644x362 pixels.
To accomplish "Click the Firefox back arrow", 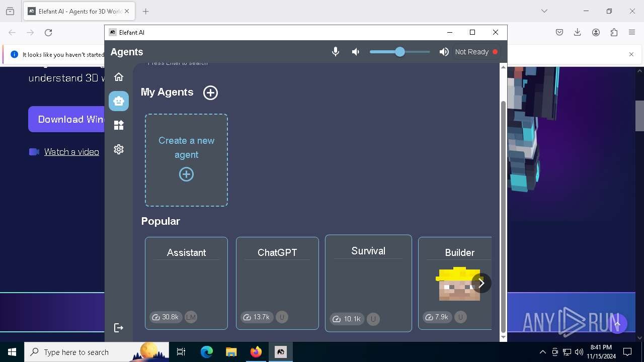I will click(x=12, y=32).
